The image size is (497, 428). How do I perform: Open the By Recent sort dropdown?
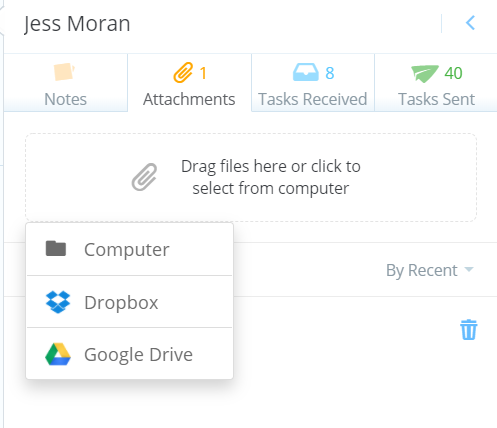(430, 270)
